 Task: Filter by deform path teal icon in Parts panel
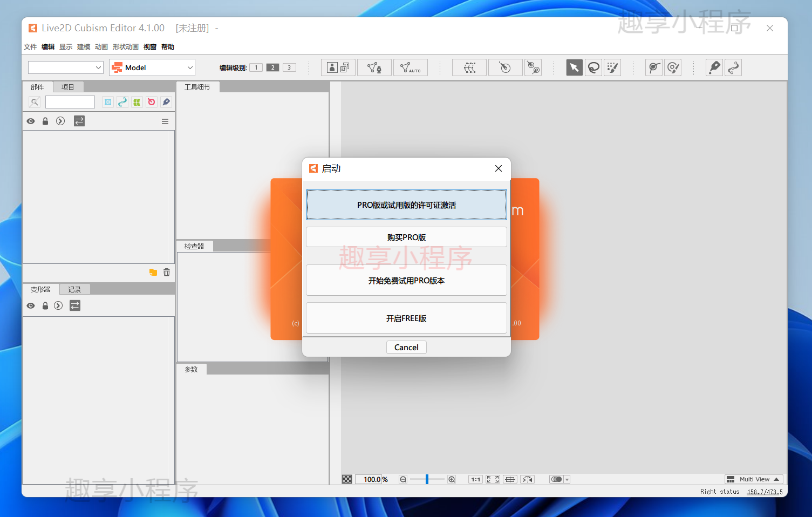click(122, 102)
